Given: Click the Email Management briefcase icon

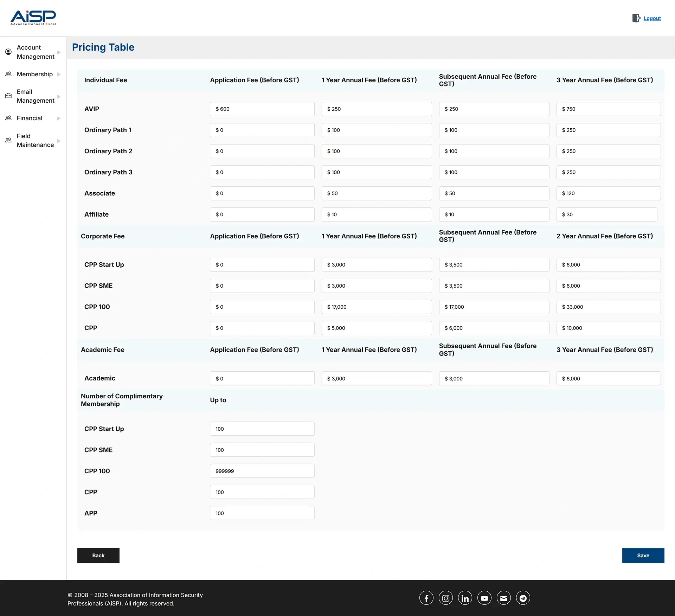Looking at the screenshot, I should point(9,96).
